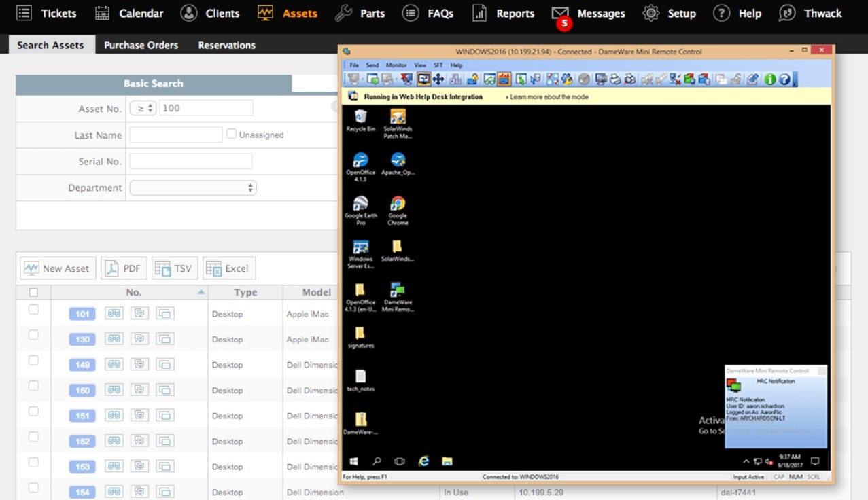The width and height of the screenshot is (868, 500).
Task: Open the Calendar section
Action: coord(128,13)
